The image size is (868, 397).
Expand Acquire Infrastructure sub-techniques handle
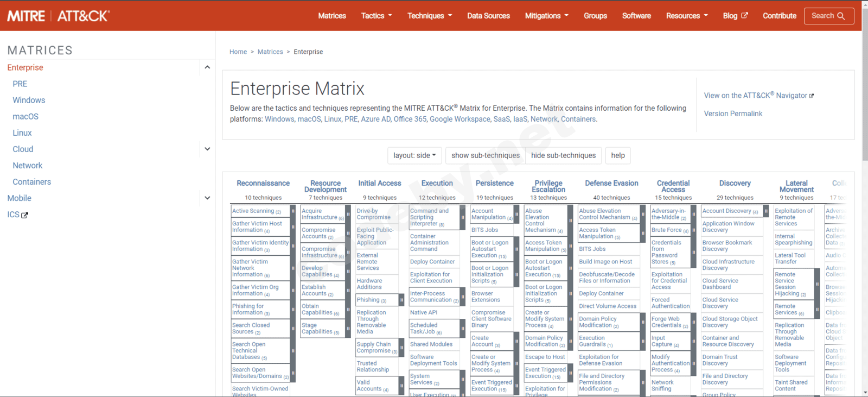point(347,214)
